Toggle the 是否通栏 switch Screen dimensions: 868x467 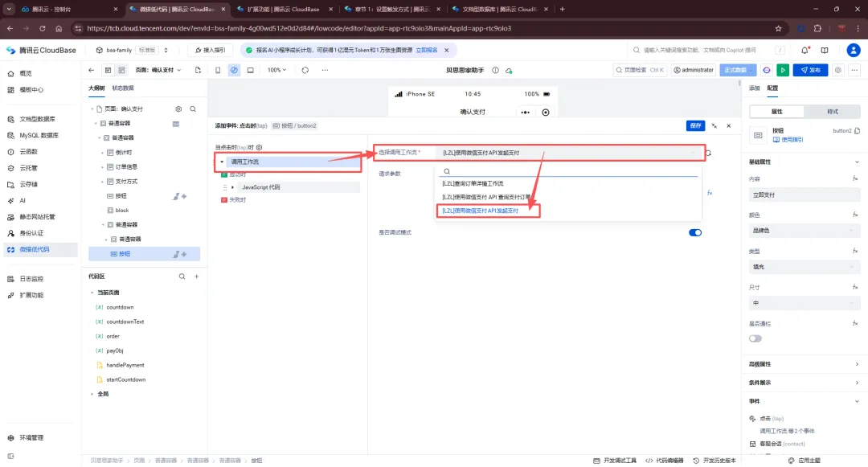(x=755, y=338)
